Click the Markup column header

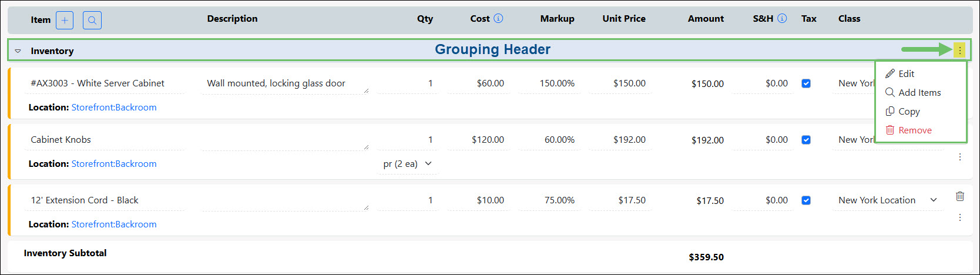pyautogui.click(x=557, y=19)
